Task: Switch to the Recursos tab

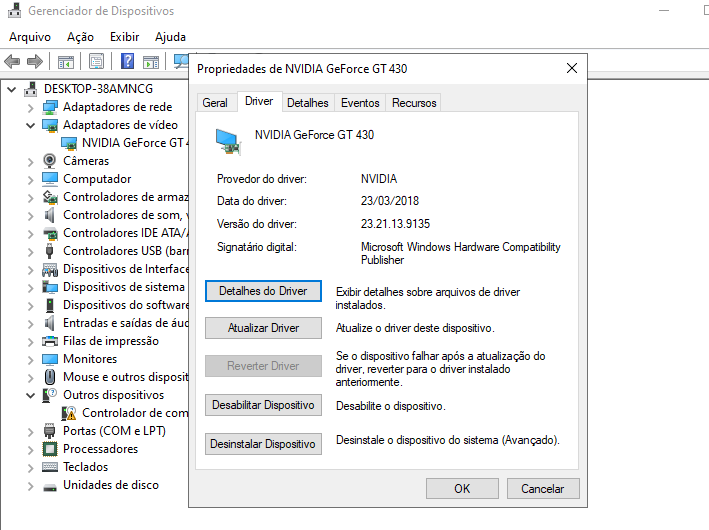Action: [x=414, y=103]
